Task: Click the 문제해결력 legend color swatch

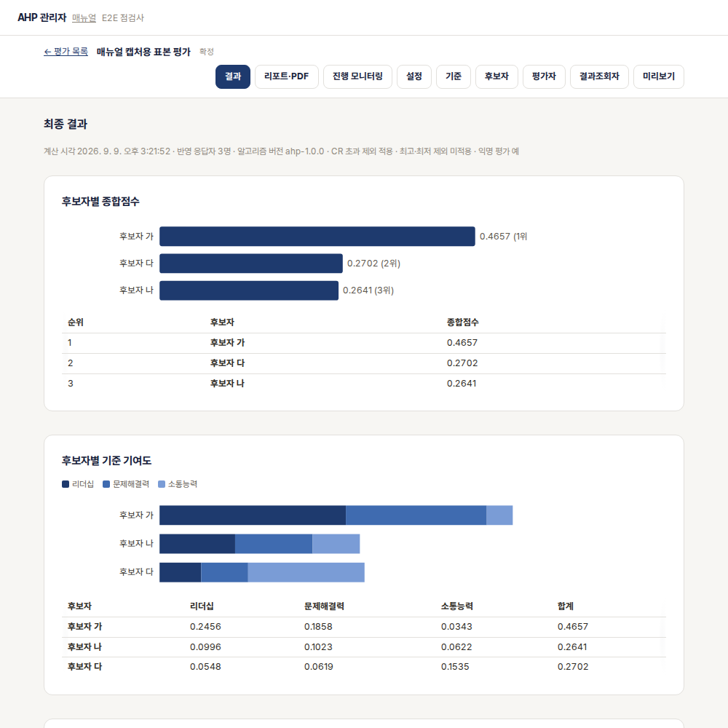Action: pos(106,484)
